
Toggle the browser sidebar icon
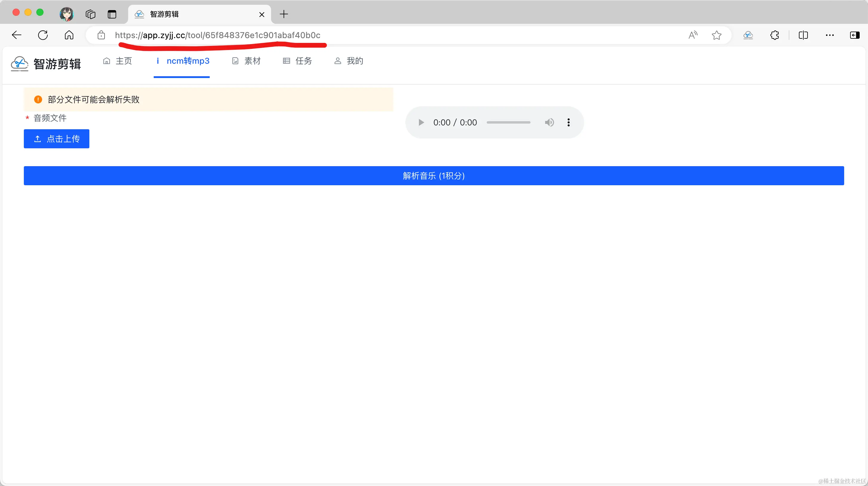tap(855, 35)
